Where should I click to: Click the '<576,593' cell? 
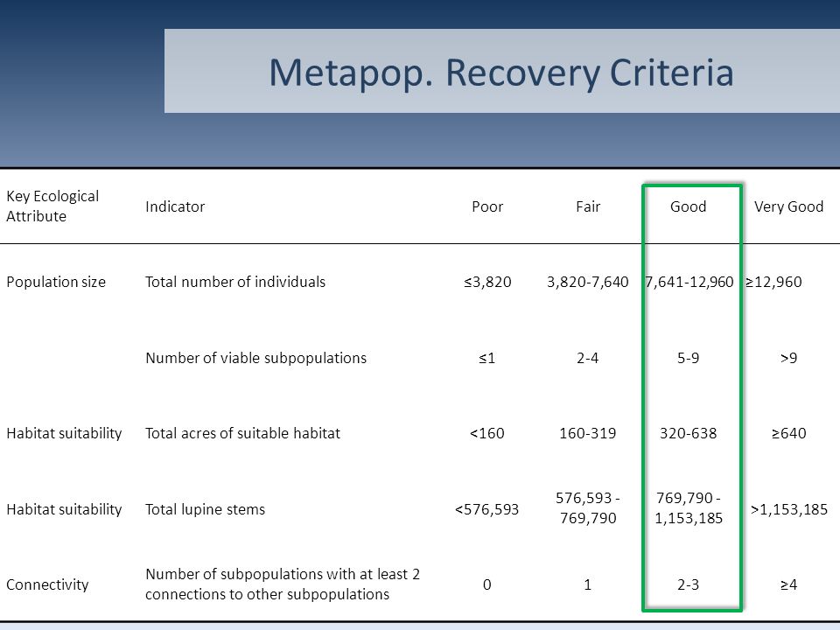coord(487,509)
